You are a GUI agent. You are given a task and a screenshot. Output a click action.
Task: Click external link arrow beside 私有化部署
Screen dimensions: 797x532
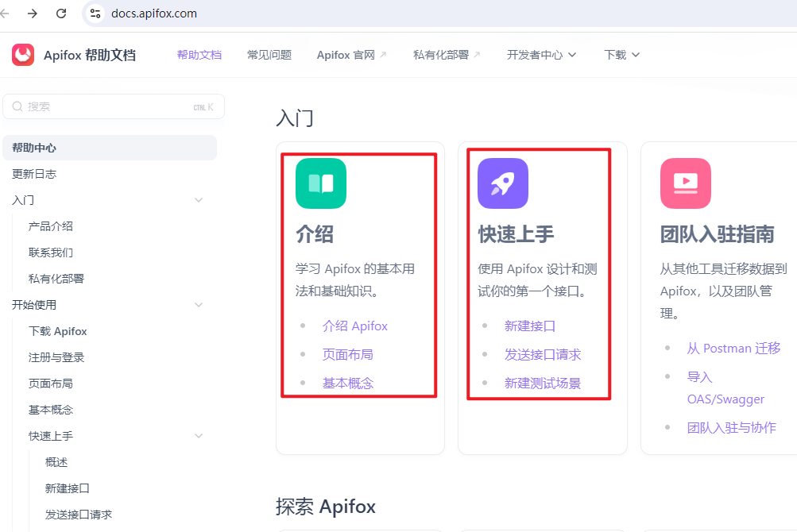click(x=477, y=54)
